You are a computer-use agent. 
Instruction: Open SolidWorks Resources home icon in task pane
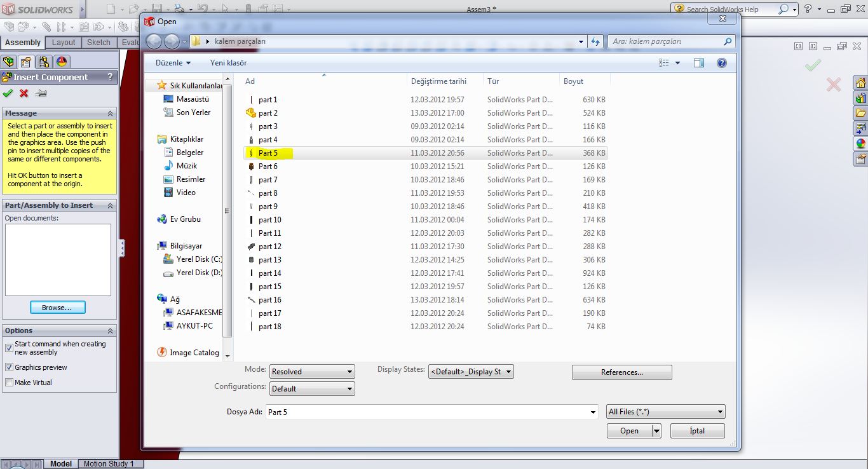tap(860, 83)
